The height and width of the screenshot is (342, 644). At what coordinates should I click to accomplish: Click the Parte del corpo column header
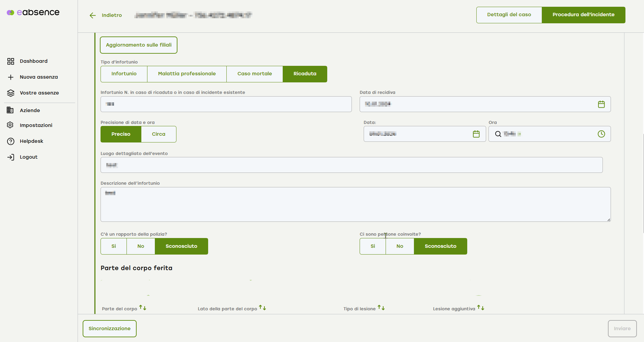[x=119, y=309]
